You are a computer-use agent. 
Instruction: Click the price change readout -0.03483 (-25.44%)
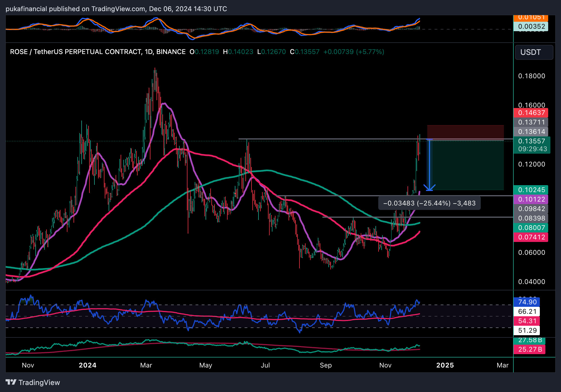pyautogui.click(x=429, y=203)
